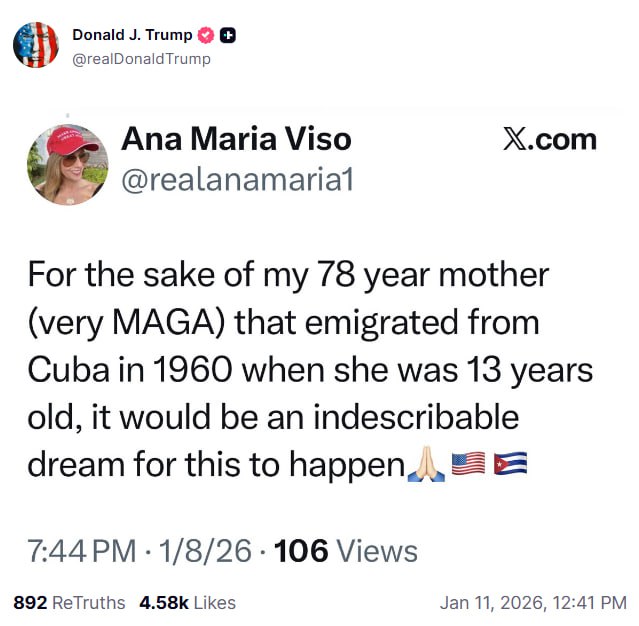The image size is (639, 626).
Task: View the 4.58k Likes list
Action: click(187, 602)
